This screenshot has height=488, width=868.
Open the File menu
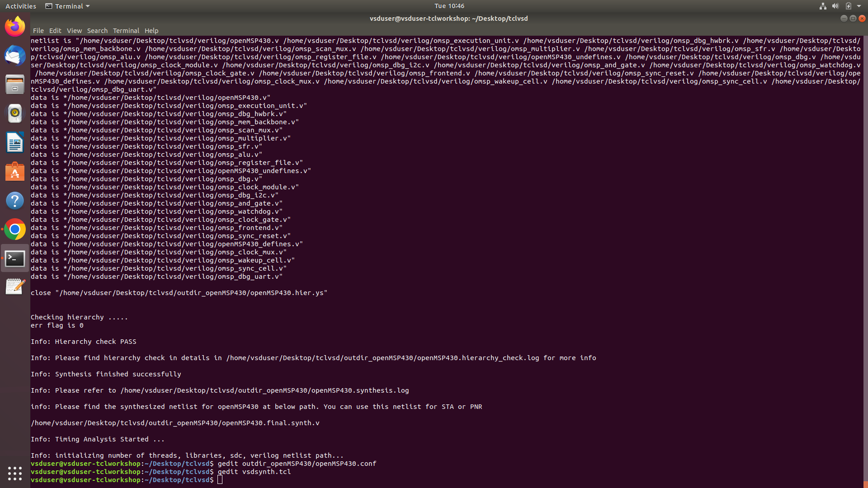click(38, 31)
